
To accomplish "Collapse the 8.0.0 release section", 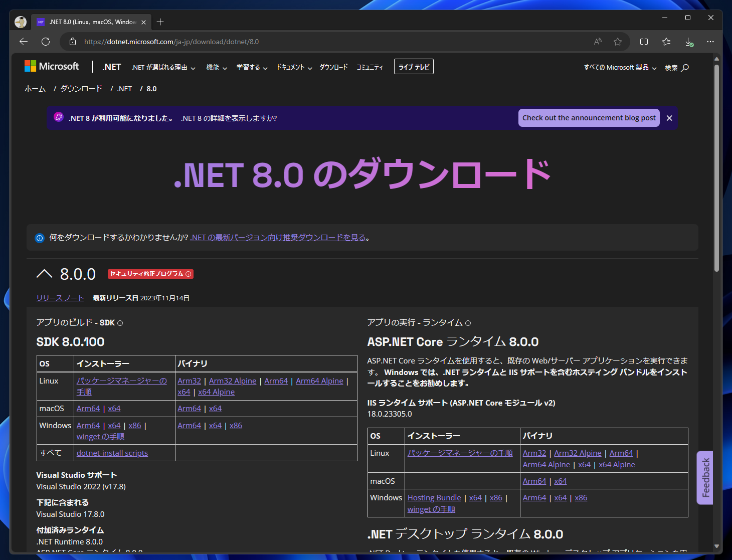I will [45, 274].
